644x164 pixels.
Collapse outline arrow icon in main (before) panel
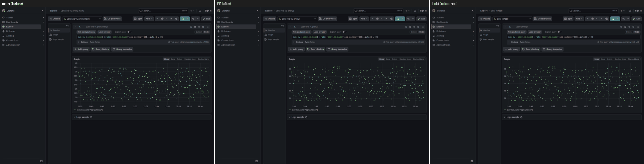click(x=67, y=26)
